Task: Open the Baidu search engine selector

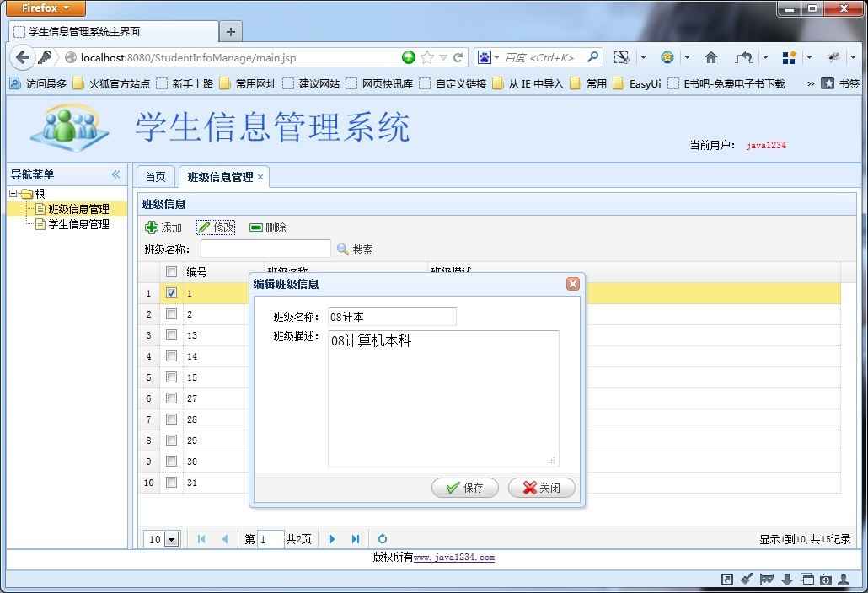Action: pyautogui.click(x=488, y=57)
